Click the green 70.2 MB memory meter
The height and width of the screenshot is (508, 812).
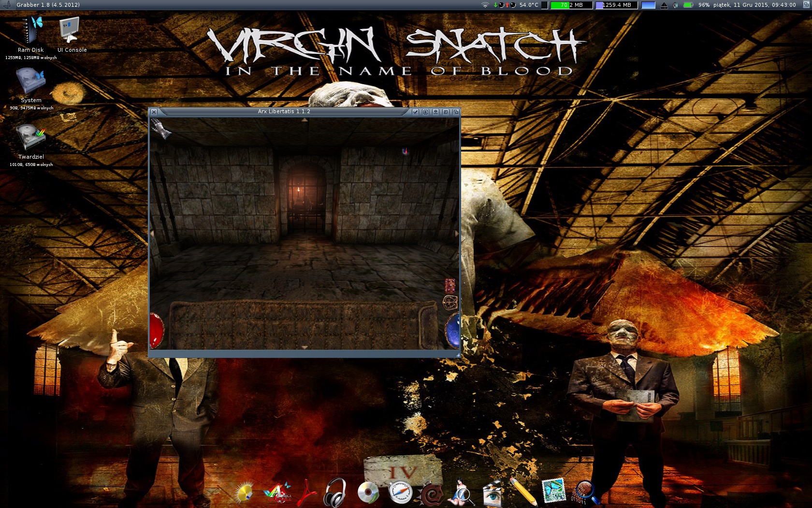(571, 5)
